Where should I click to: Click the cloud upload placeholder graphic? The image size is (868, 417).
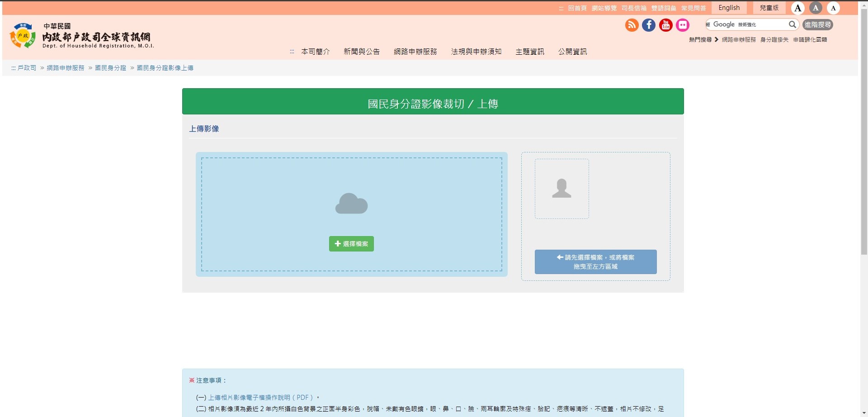click(352, 204)
